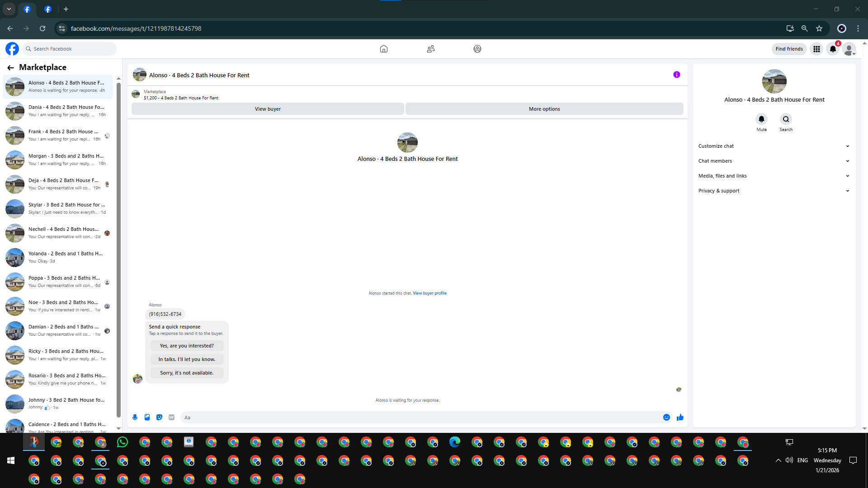Expand Chat members section

(x=774, y=161)
